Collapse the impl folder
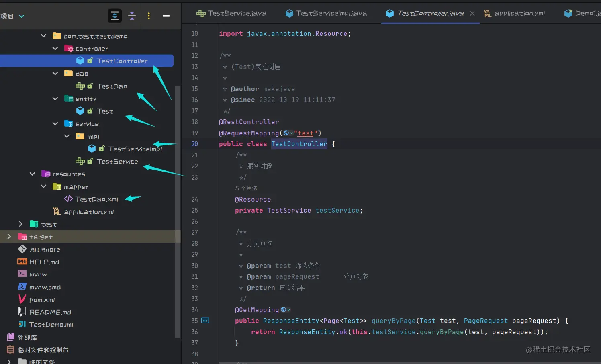Image resolution: width=601 pixels, height=364 pixels. click(x=67, y=136)
